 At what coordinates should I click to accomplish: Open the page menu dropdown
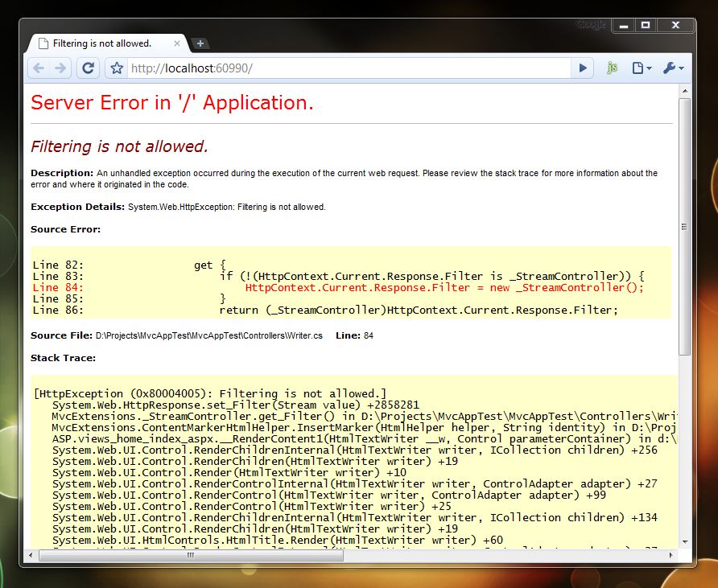tap(642, 68)
